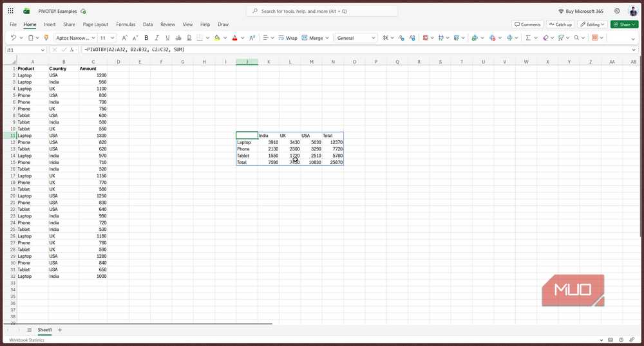This screenshot has width=644, height=346.
Task: Click the Catch up button
Action: coord(560,24)
